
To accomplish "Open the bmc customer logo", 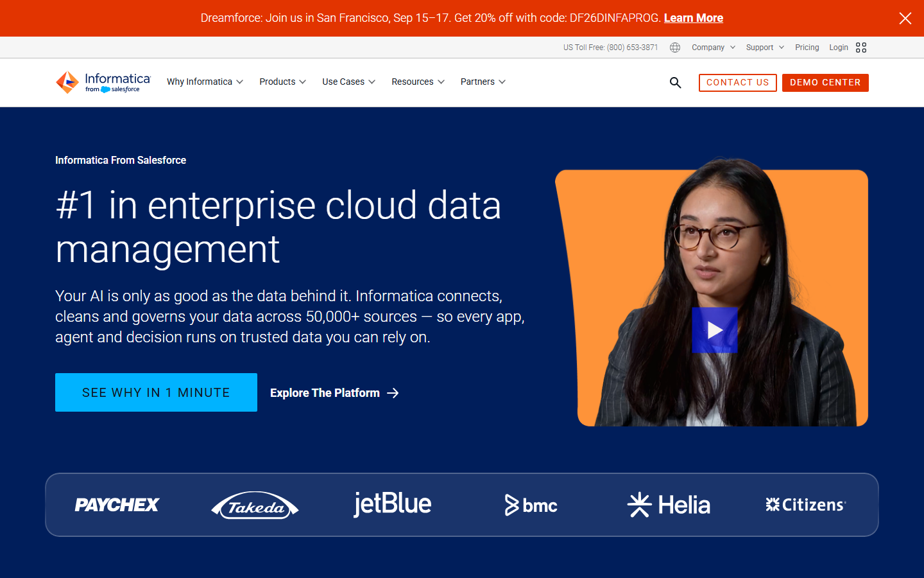I will pyautogui.click(x=531, y=505).
